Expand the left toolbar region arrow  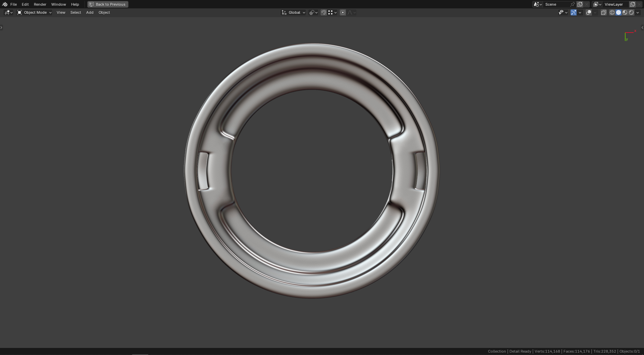coord(1,28)
